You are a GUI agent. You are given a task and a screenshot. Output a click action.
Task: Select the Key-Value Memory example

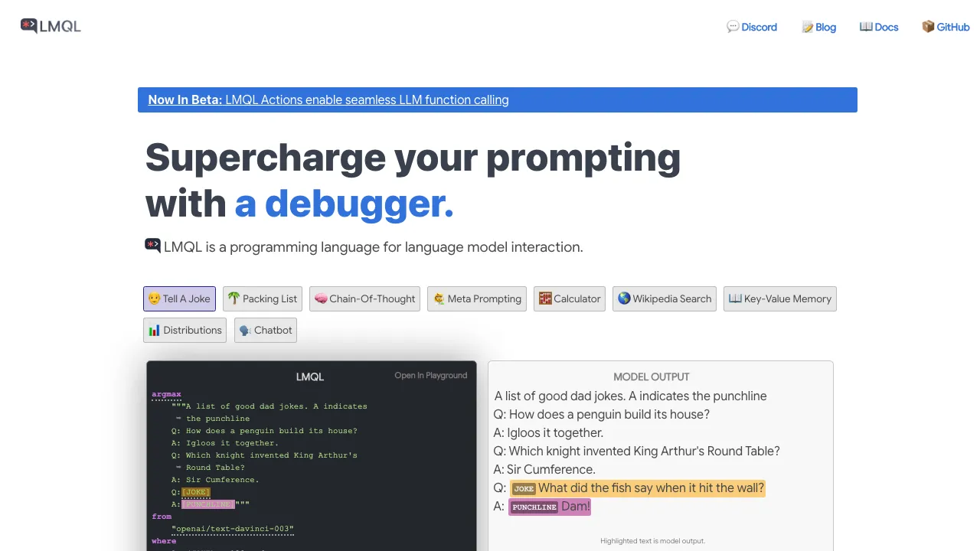(x=780, y=298)
